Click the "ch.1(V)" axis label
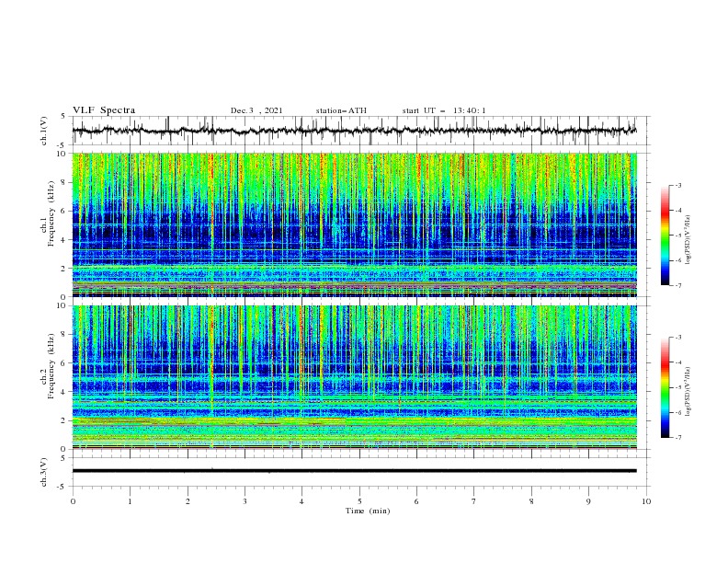Viewport: 728px width, 563px height. pos(44,131)
